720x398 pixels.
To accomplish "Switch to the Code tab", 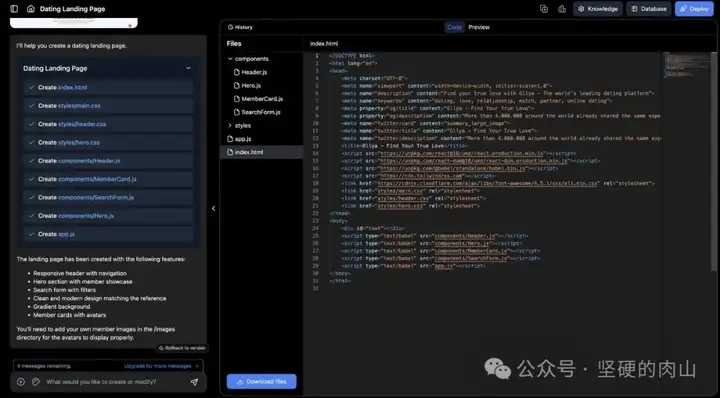I will coord(454,27).
